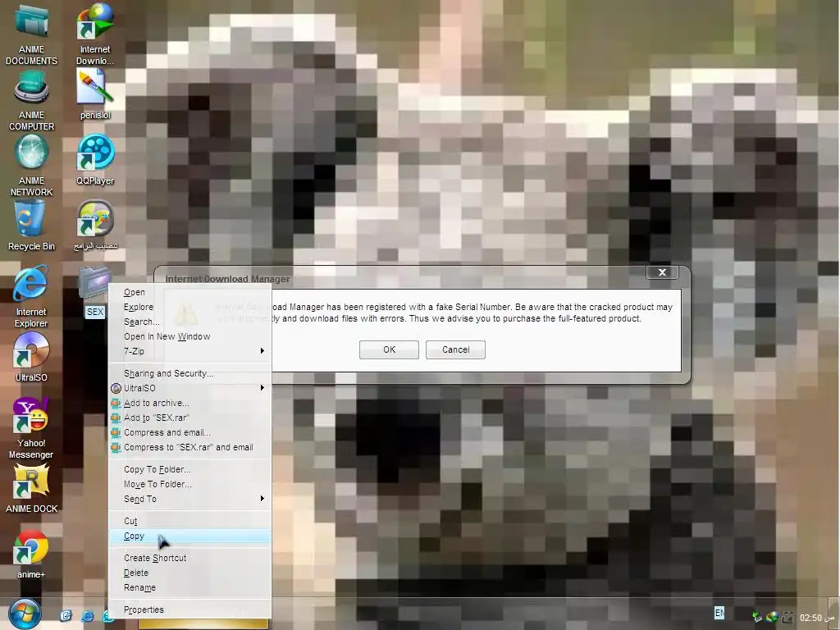The height and width of the screenshot is (630, 840).
Task: Choose Rename from the context menu
Action: [x=189, y=587]
